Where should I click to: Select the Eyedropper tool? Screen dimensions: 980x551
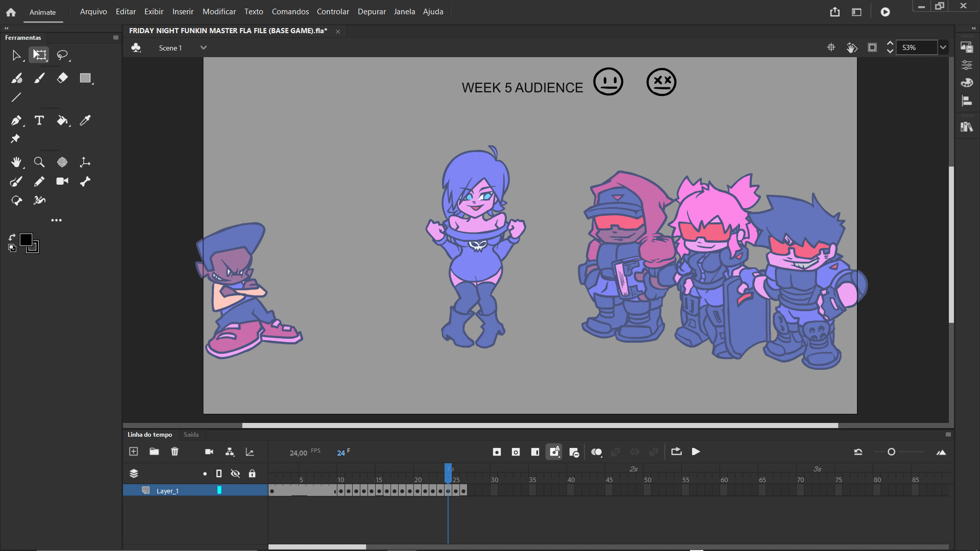point(85,120)
